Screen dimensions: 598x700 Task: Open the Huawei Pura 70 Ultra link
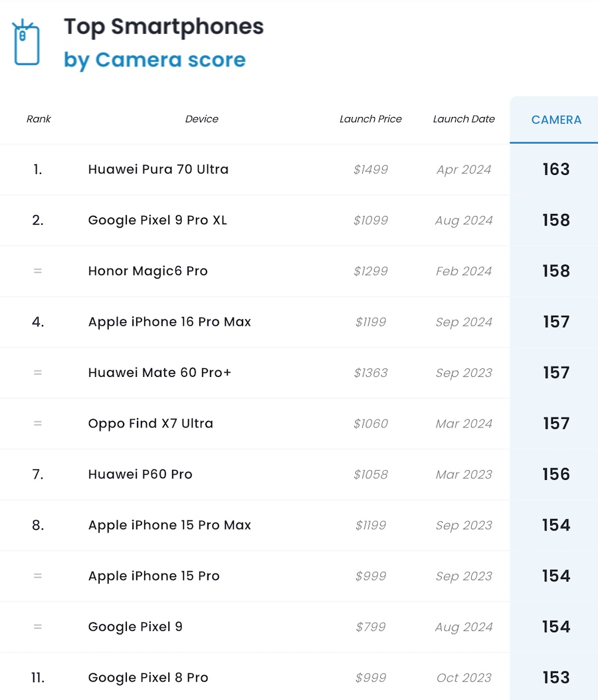(158, 170)
